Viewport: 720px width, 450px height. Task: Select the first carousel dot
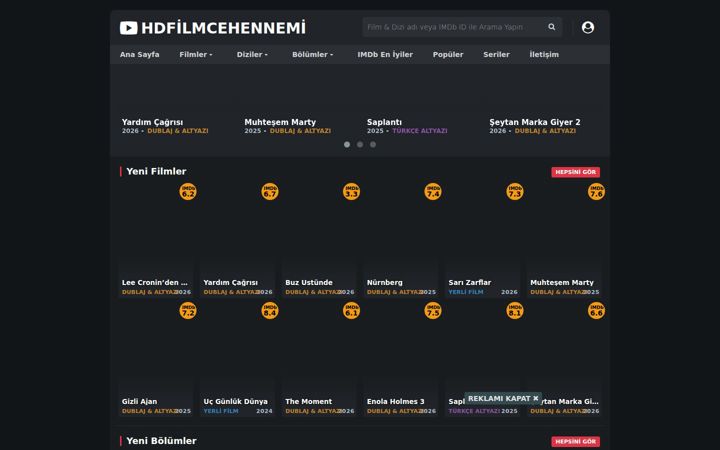click(347, 144)
